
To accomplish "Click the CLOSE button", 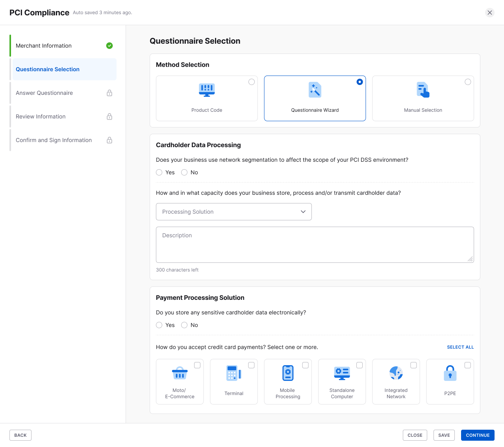I will tap(415, 435).
